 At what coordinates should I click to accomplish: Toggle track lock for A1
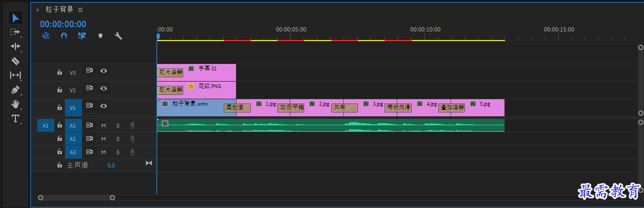[60, 125]
